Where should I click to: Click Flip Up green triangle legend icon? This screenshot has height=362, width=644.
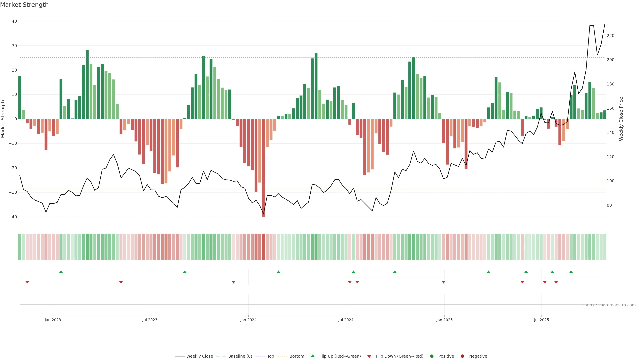pyautogui.click(x=312, y=356)
